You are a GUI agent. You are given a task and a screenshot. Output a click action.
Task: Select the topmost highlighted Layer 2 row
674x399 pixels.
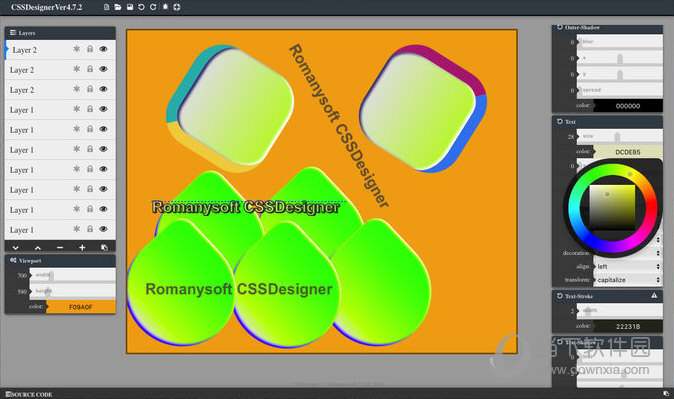pos(60,49)
